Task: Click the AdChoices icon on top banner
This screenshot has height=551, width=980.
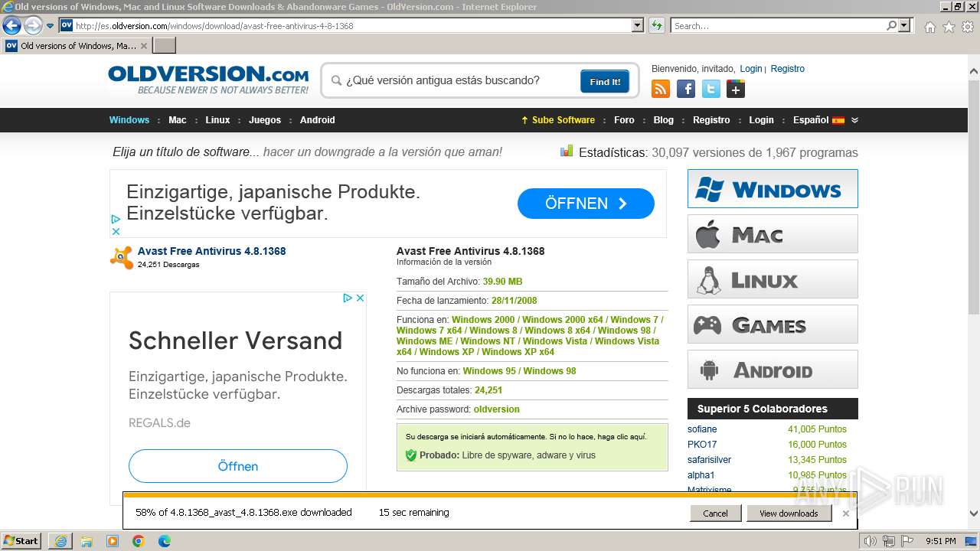Action: point(116,219)
